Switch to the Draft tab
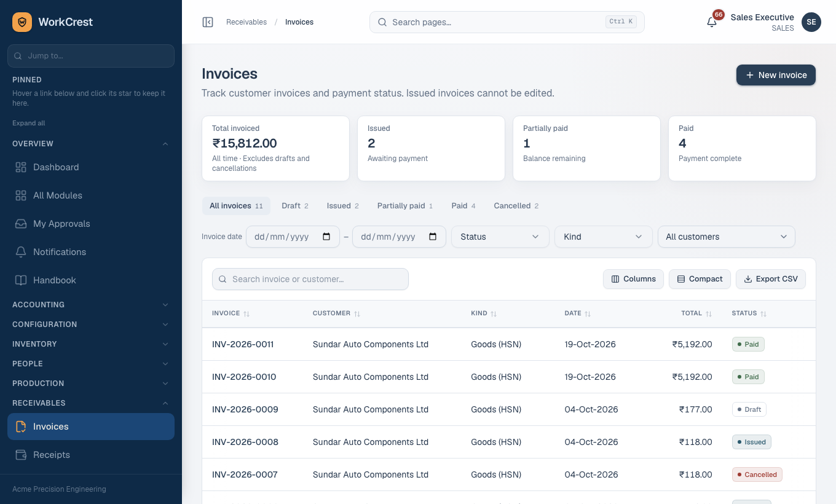 [x=295, y=206]
